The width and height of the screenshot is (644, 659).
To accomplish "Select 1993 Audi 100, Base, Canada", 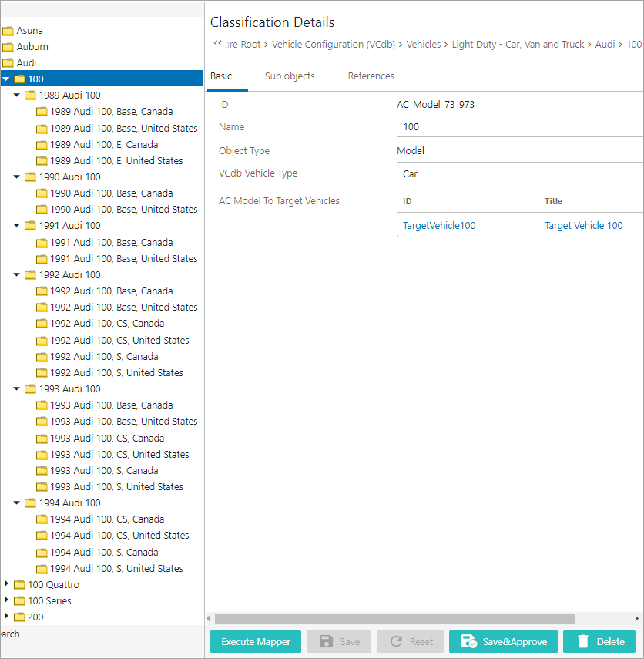I will click(112, 405).
